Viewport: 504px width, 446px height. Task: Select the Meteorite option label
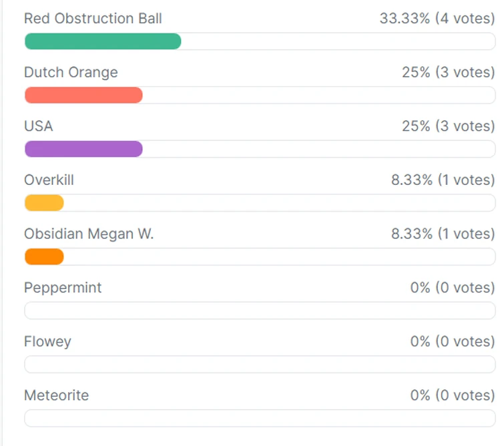point(56,395)
